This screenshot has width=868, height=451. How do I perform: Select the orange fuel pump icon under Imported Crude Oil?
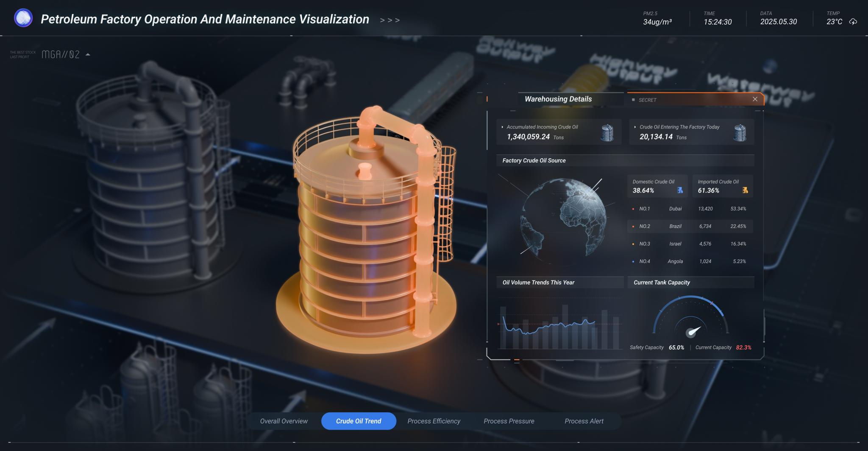click(745, 190)
